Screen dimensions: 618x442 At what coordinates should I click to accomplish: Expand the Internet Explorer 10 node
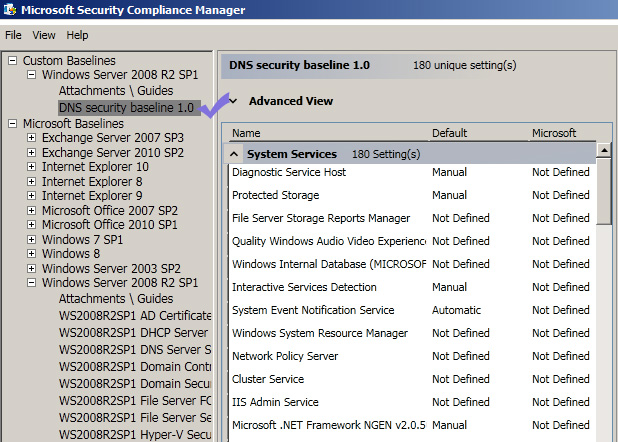[x=32, y=167]
